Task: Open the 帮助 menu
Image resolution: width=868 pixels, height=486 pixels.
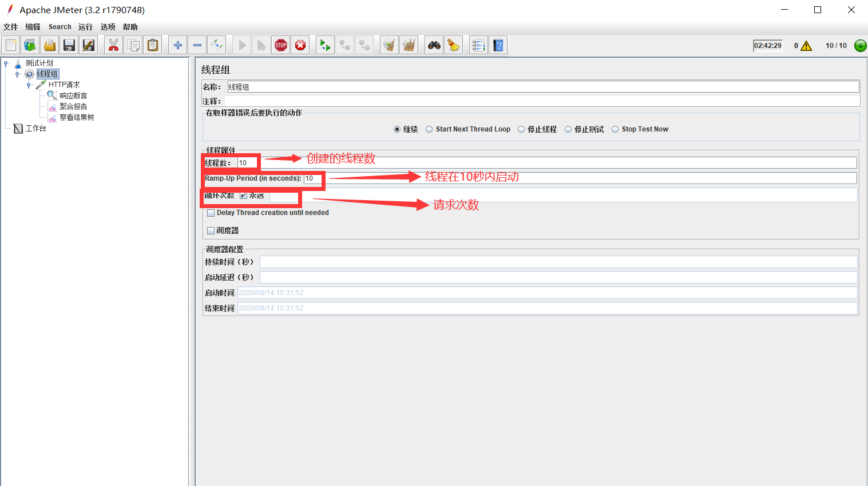Action: point(130,27)
